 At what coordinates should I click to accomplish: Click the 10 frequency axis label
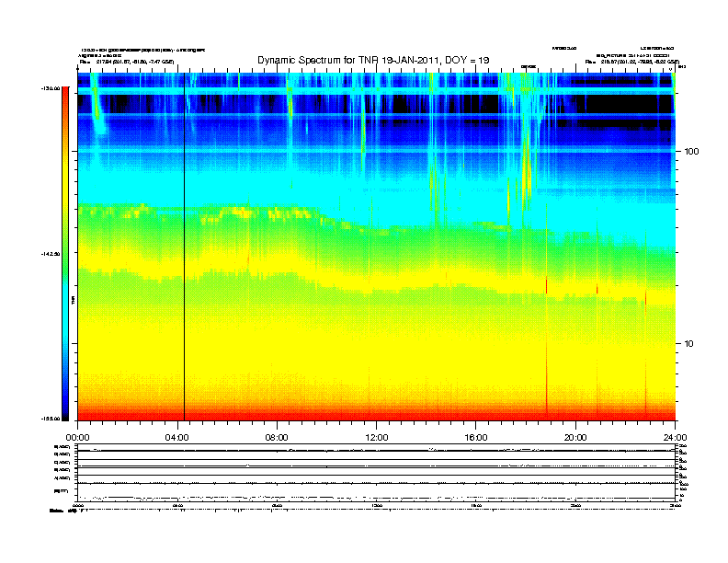pyautogui.click(x=689, y=344)
